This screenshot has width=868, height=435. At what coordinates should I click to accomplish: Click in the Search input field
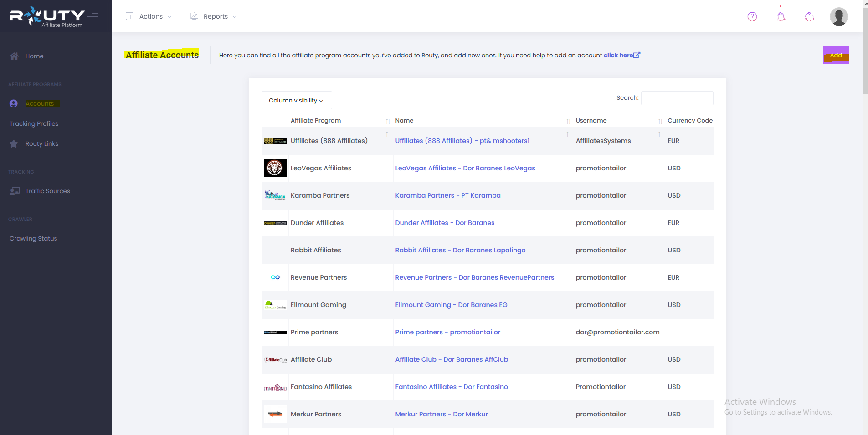[677, 98]
